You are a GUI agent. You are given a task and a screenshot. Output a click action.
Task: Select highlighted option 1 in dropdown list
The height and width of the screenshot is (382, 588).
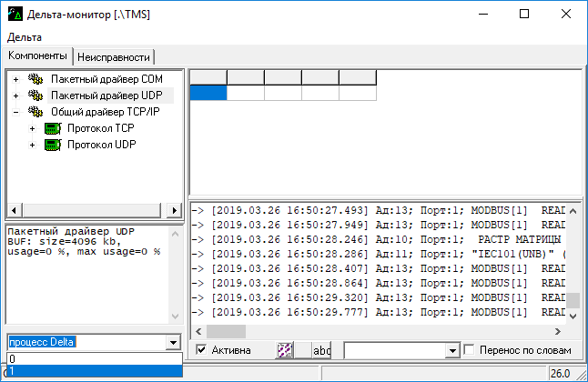coord(91,370)
